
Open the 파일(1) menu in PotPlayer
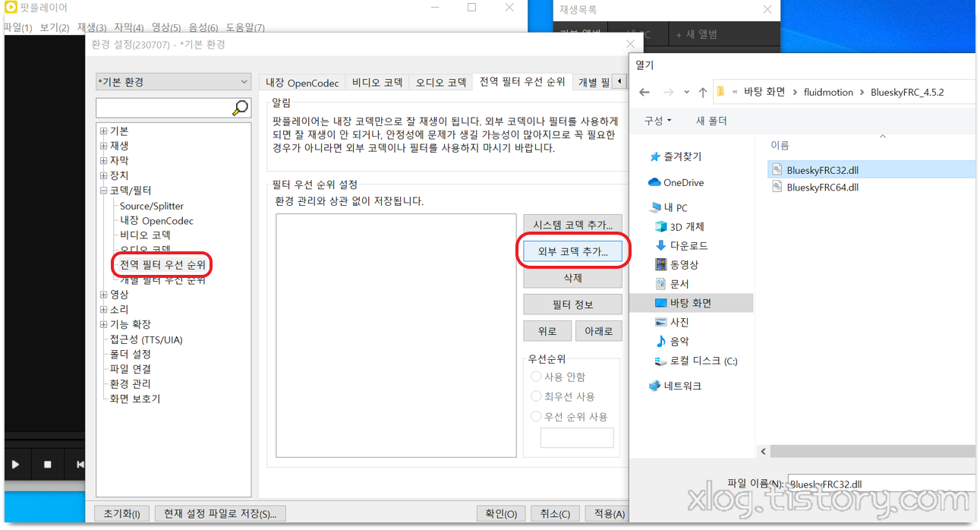click(18, 28)
